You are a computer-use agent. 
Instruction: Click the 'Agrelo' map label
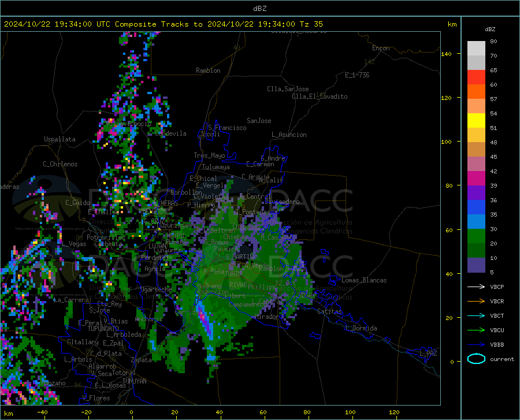[155, 269]
